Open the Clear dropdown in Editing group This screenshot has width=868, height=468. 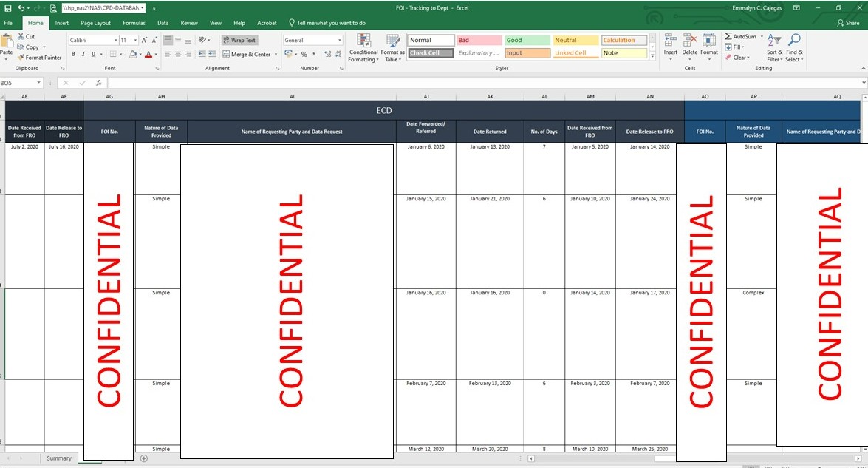(x=737, y=58)
